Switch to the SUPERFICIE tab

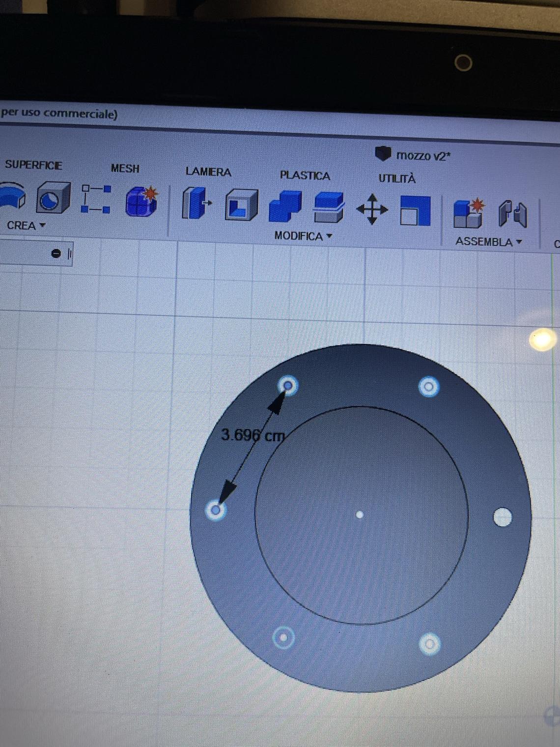pyautogui.click(x=33, y=165)
